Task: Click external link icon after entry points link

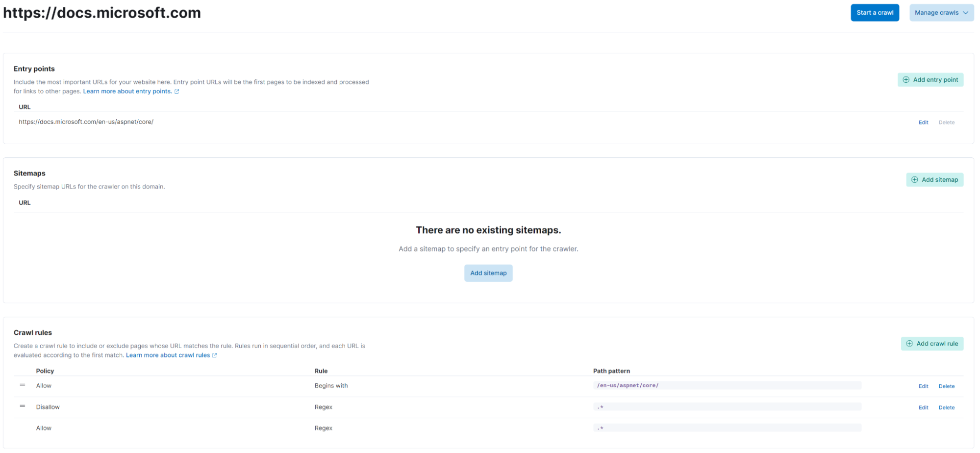Action: tap(177, 92)
